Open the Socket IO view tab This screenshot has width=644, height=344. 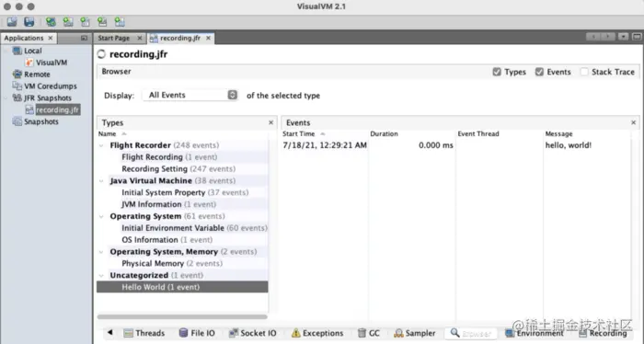pyautogui.click(x=253, y=333)
